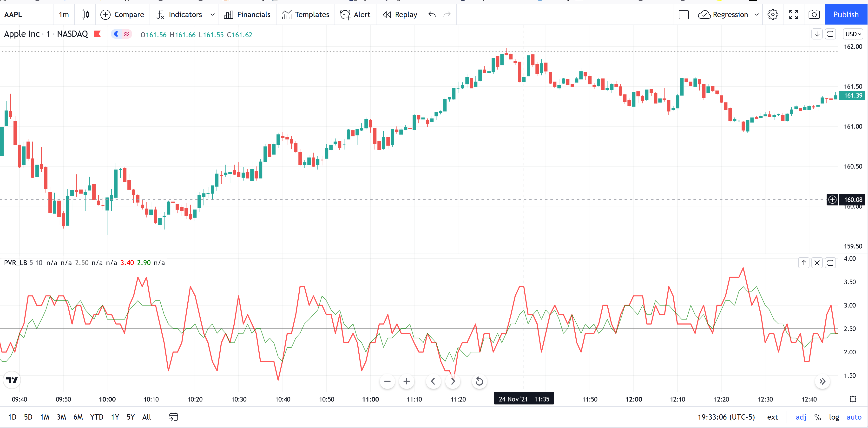The height and width of the screenshot is (428, 868).
Task: Open the USD currency dropdown
Action: [853, 34]
